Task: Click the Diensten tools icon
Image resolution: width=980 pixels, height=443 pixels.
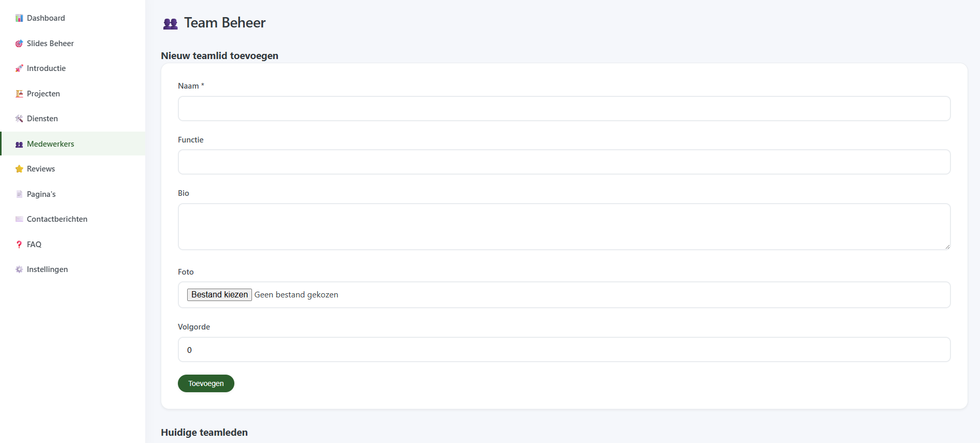Action: [19, 119]
